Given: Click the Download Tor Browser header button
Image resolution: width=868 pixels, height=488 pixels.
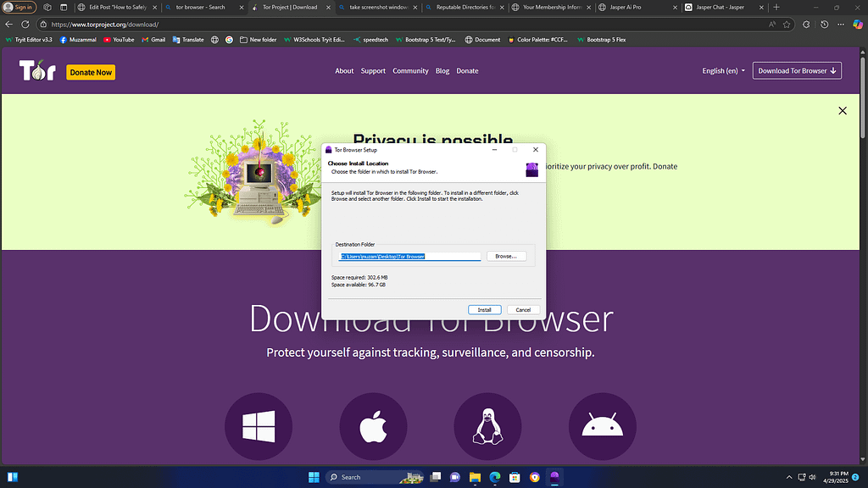Looking at the screenshot, I should 797,71.
